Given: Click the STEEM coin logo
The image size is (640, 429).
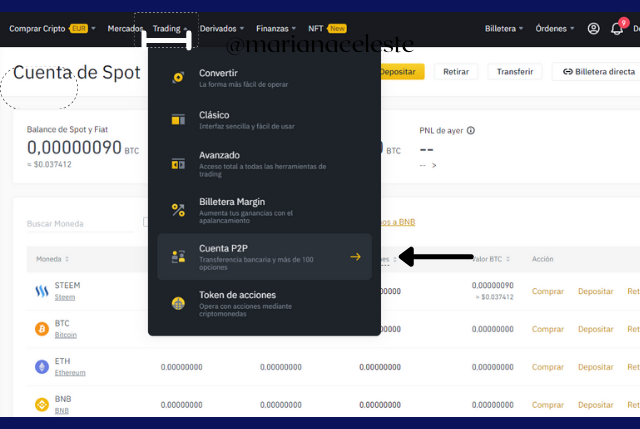Looking at the screenshot, I should tap(42, 291).
